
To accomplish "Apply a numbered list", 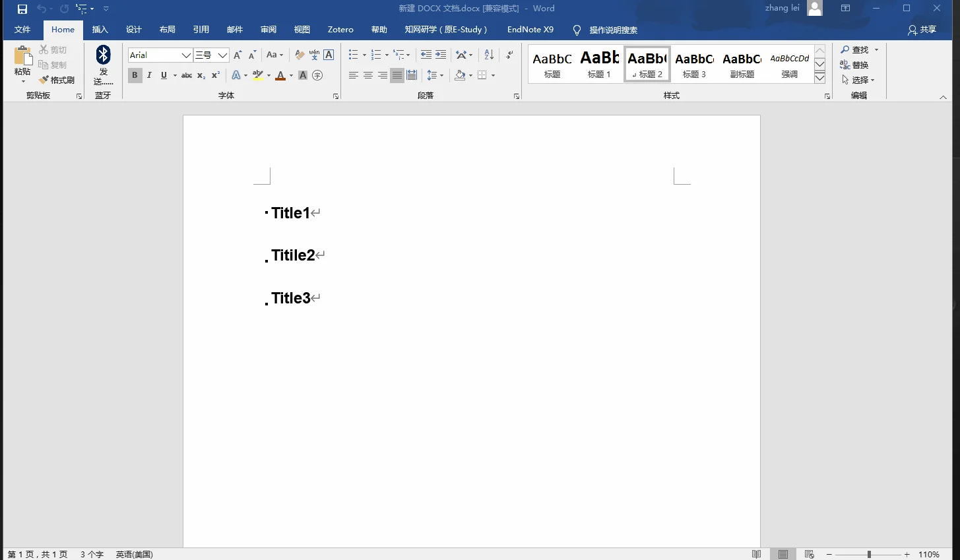I will coord(376,55).
